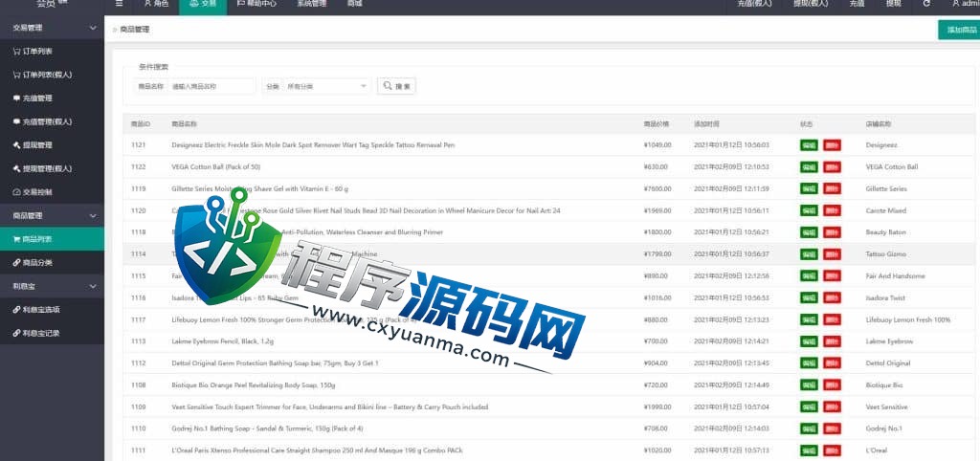Edit the Isadora Twist product row

(x=809, y=298)
